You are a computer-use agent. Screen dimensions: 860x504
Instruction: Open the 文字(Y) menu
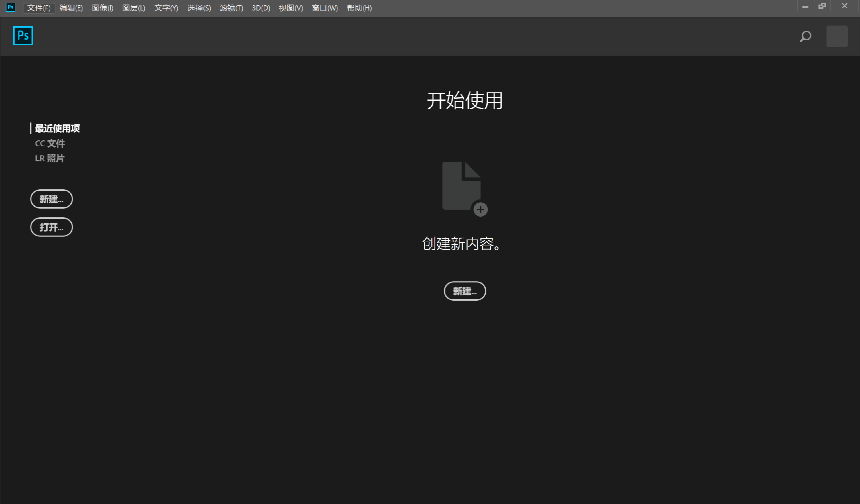pyautogui.click(x=166, y=8)
